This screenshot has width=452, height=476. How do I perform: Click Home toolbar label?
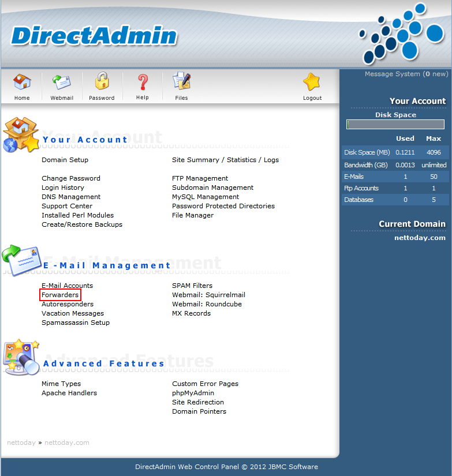pos(22,98)
